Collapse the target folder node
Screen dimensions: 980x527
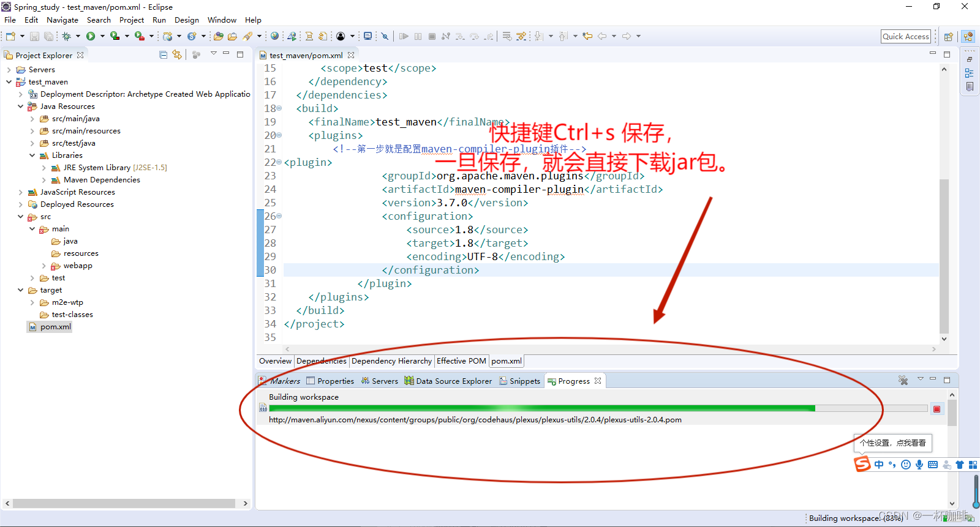[20, 290]
